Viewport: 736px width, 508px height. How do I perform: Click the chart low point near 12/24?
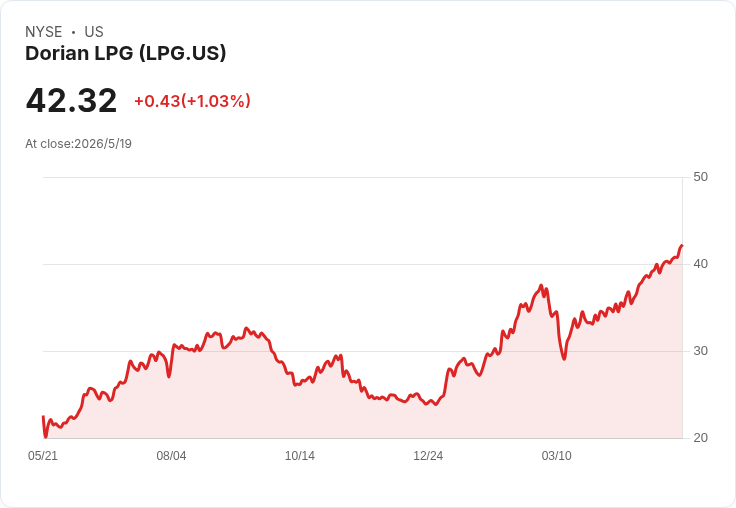(436, 404)
